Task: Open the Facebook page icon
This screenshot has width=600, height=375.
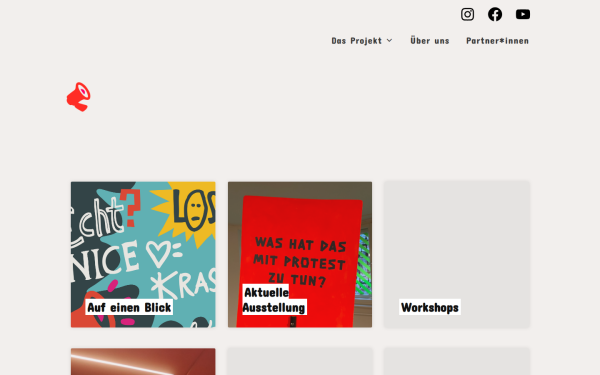Action: click(495, 15)
